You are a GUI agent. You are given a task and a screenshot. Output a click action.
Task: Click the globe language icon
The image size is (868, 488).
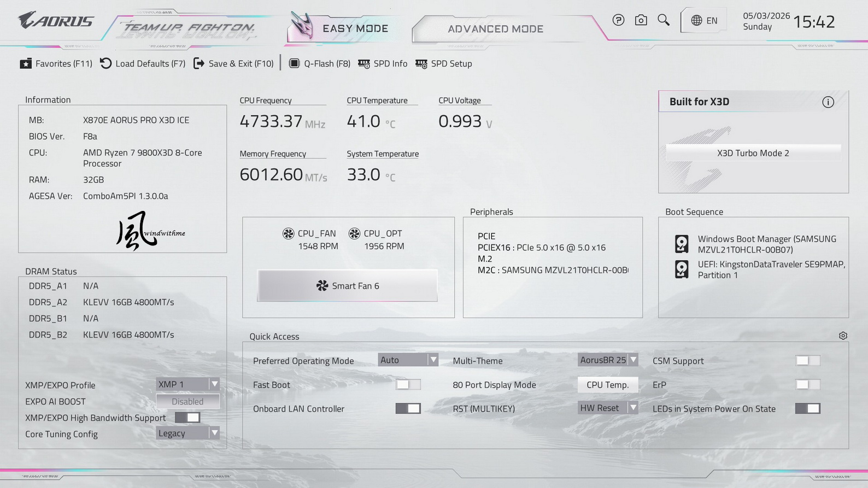point(696,20)
